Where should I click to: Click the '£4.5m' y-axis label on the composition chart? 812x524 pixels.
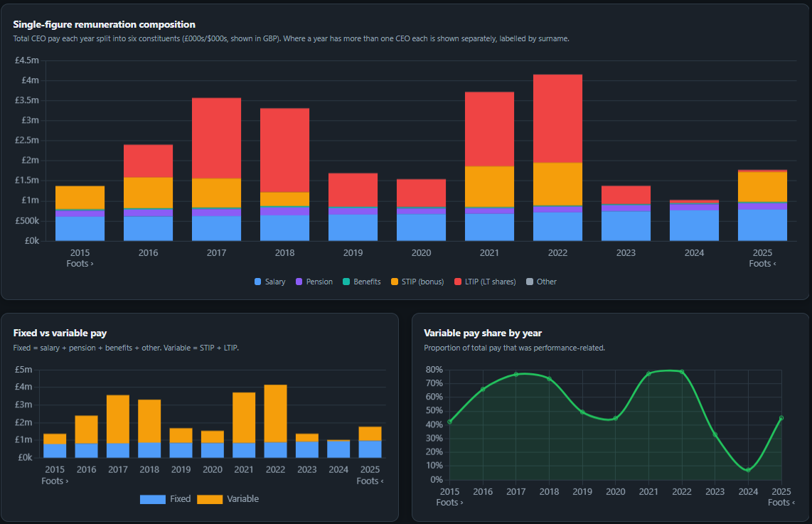point(27,60)
